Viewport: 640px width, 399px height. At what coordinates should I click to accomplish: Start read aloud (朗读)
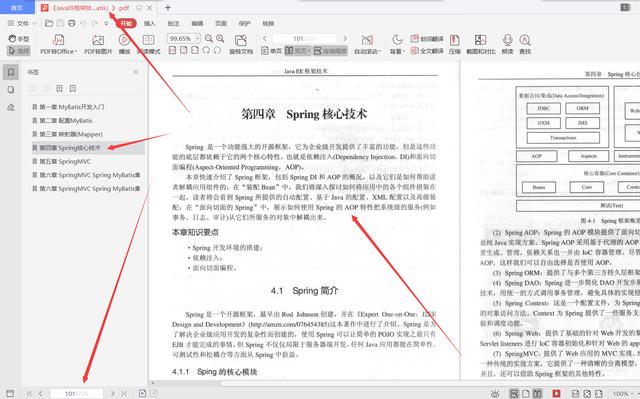(507, 44)
